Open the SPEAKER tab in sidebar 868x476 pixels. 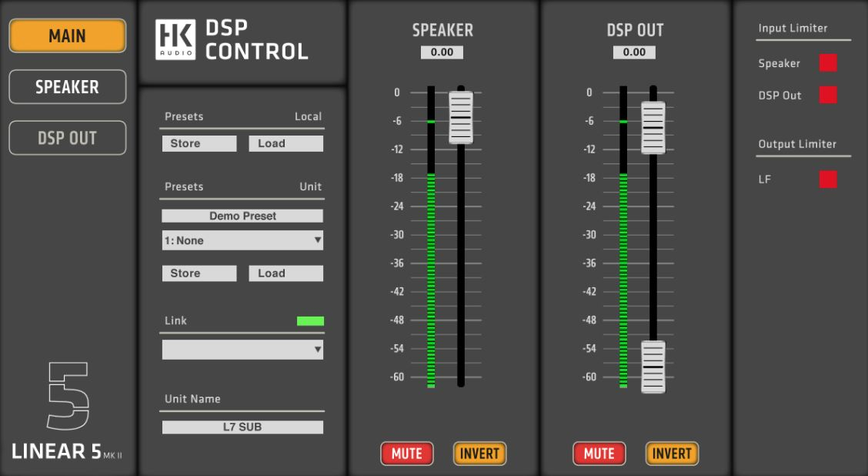click(x=68, y=87)
